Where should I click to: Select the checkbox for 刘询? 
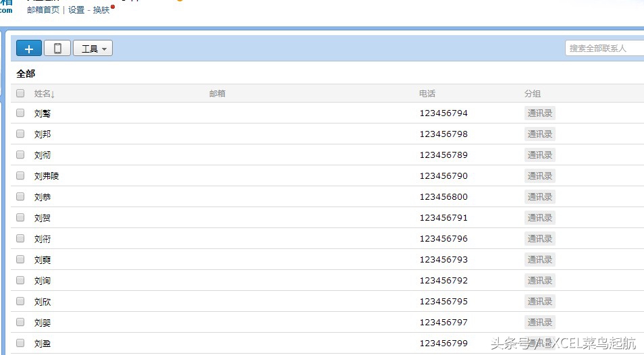tap(20, 280)
